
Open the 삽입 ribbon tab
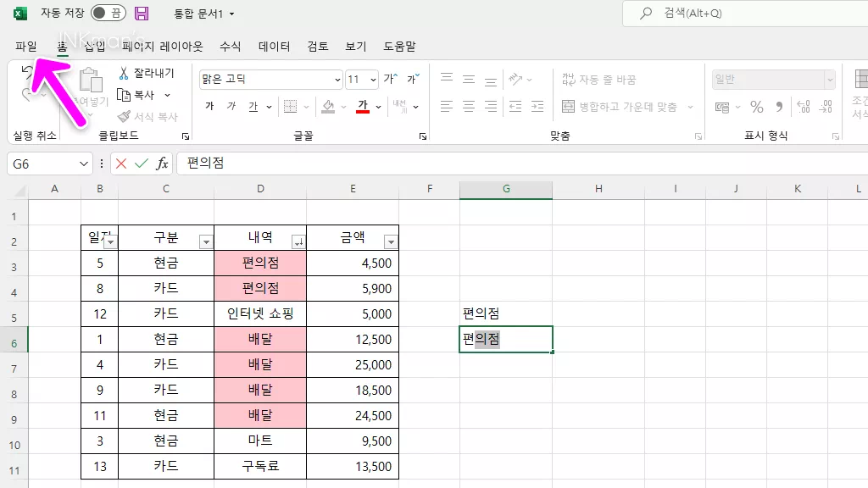[95, 47]
